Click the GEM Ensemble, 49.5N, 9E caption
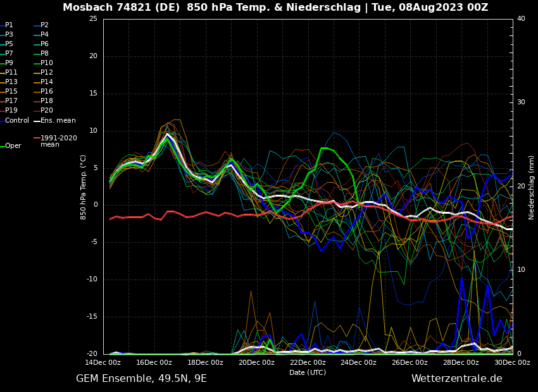Screen dimensions: 538x392 tap(141, 379)
